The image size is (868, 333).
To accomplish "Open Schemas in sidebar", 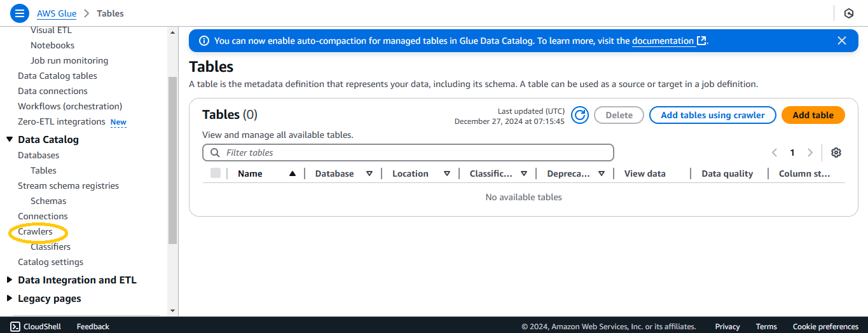I will click(48, 201).
